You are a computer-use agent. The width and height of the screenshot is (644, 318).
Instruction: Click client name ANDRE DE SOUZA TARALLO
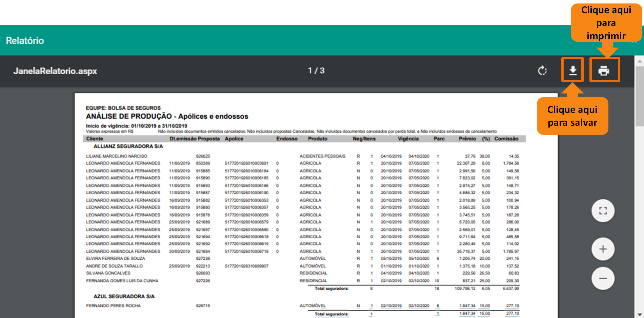click(114, 266)
